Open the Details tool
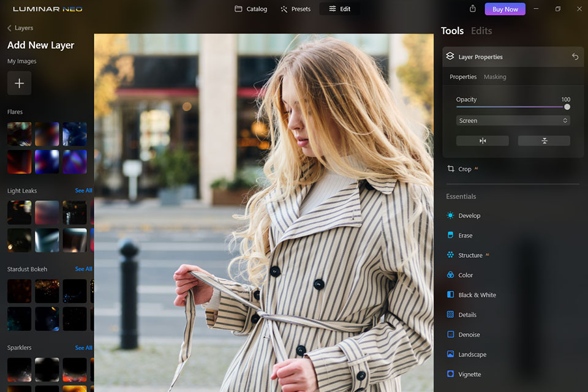This screenshot has height=392, width=588. tap(462, 315)
